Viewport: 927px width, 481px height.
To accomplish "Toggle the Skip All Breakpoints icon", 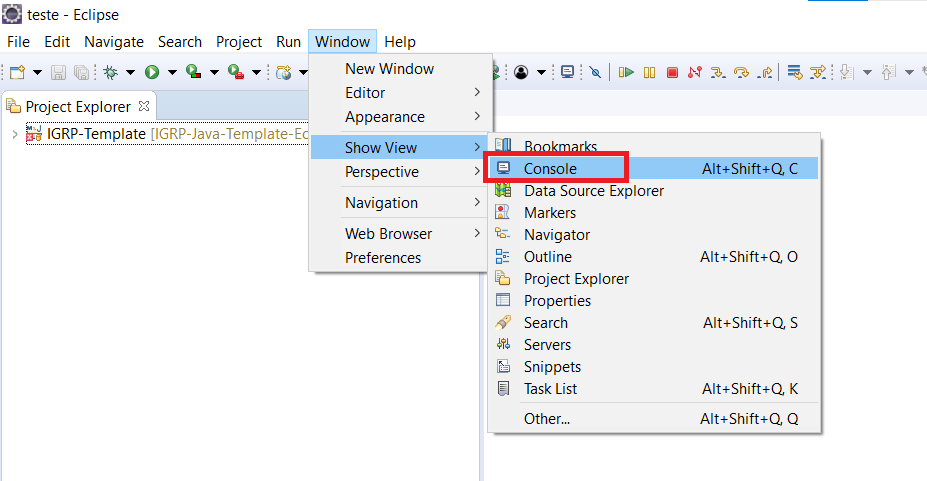I will click(595, 72).
